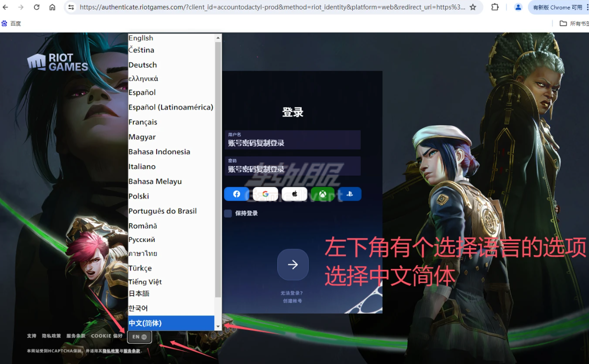Open the EN language selector button
589x364 pixels.
tap(139, 336)
